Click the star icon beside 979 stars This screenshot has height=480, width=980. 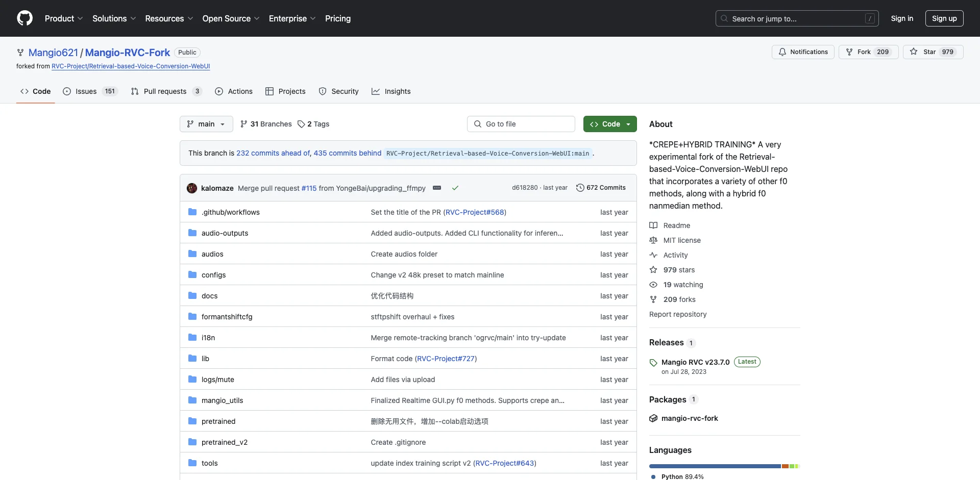click(x=653, y=270)
